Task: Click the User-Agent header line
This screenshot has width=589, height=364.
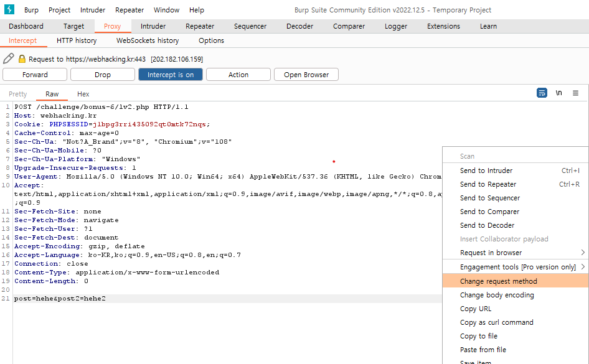Action: [x=228, y=176]
